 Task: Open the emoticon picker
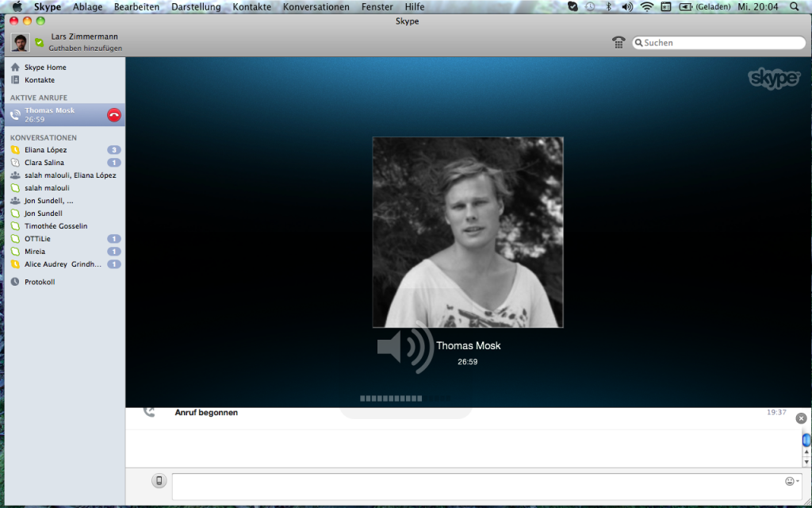791,482
